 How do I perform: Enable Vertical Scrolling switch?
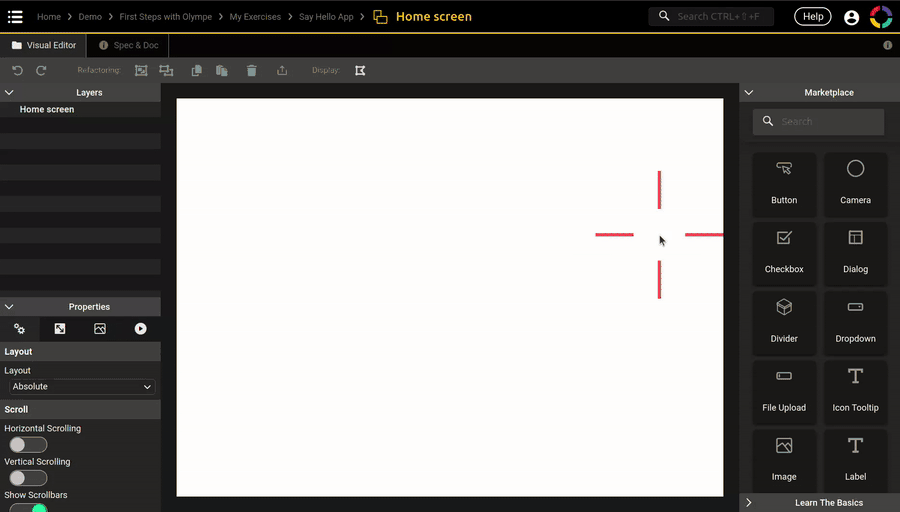(x=28, y=478)
